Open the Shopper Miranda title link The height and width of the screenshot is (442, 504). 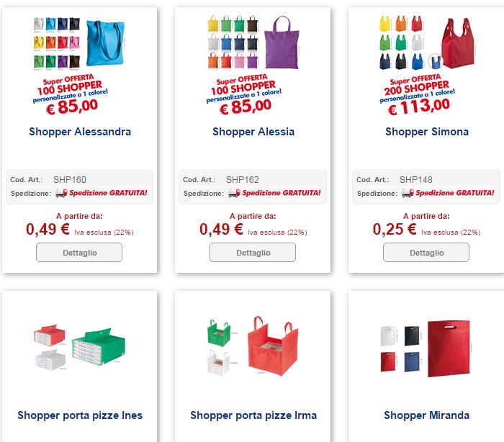(426, 415)
